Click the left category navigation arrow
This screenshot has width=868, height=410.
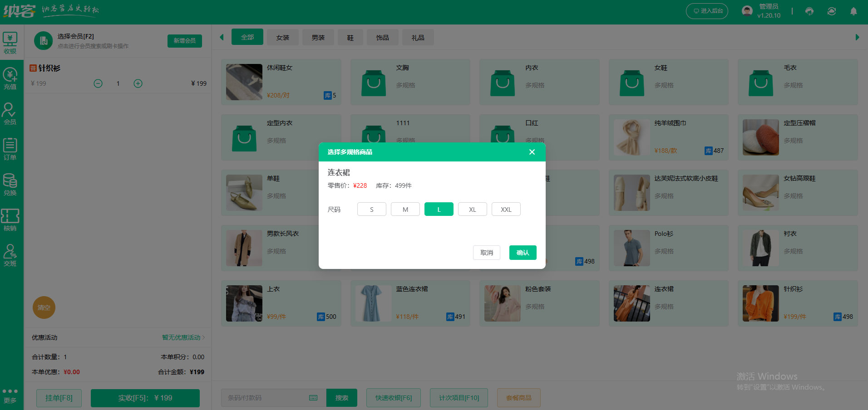point(222,37)
